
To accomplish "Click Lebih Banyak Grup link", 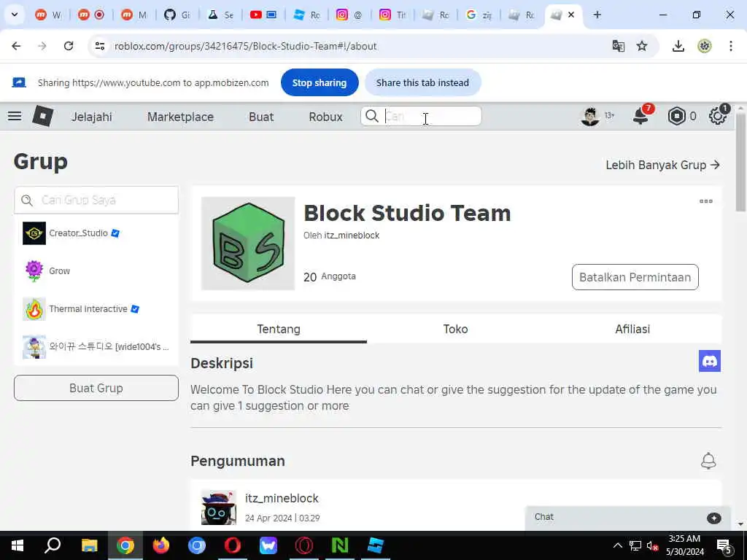I will (x=662, y=166).
